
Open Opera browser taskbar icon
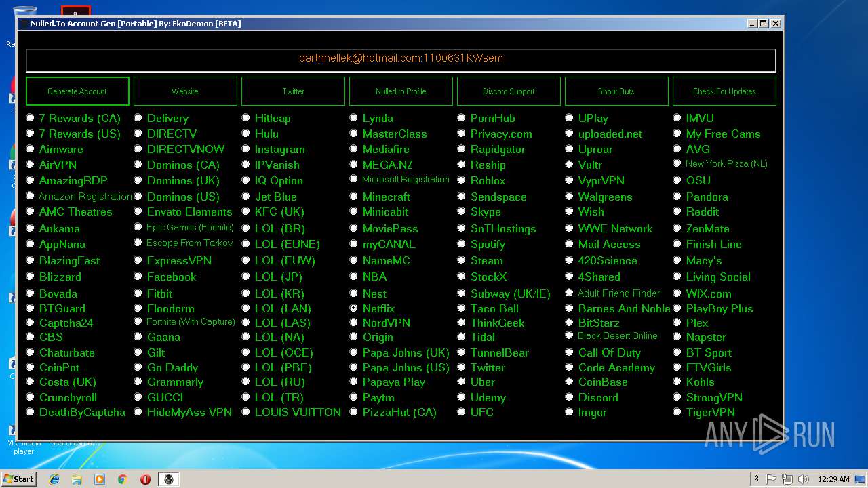(145, 479)
